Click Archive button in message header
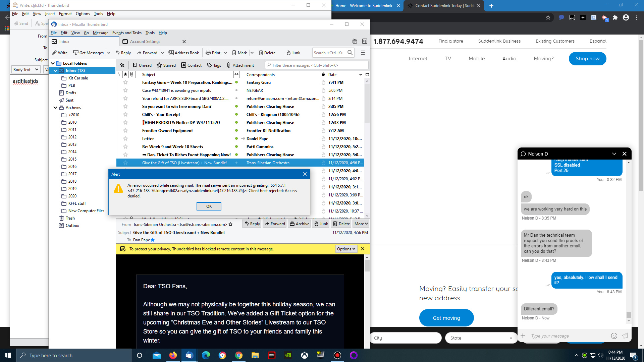644x362 pixels. click(300, 224)
